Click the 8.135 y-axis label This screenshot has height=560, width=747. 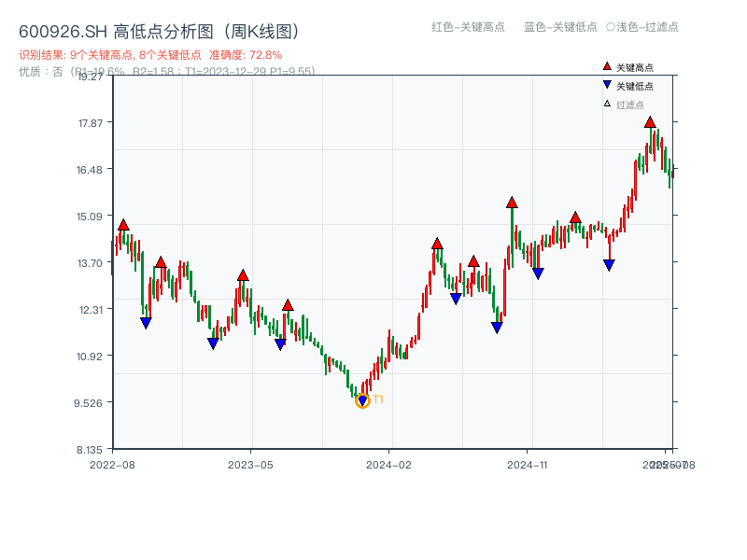pyautogui.click(x=90, y=450)
